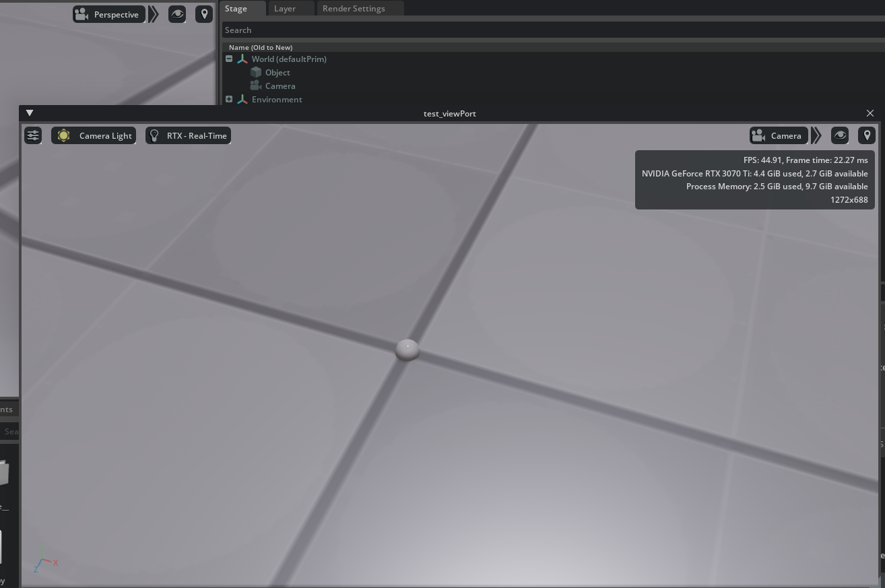This screenshot has height=588, width=885.
Task: Open the test_viewPort settings sliders icon
Action: [33, 135]
